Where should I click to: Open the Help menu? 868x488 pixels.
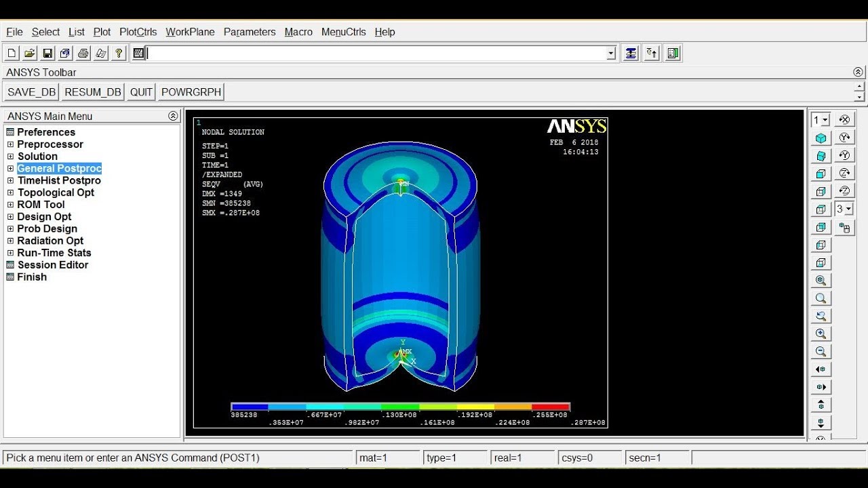pos(384,32)
